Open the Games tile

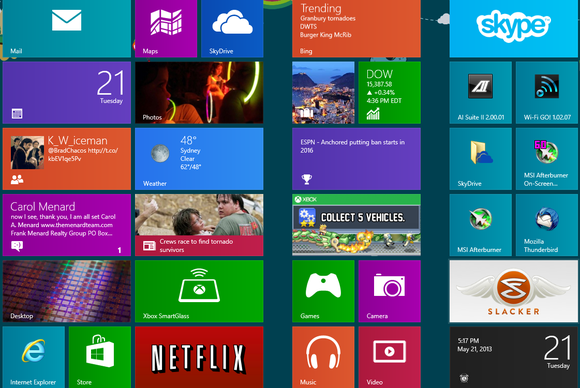323,291
